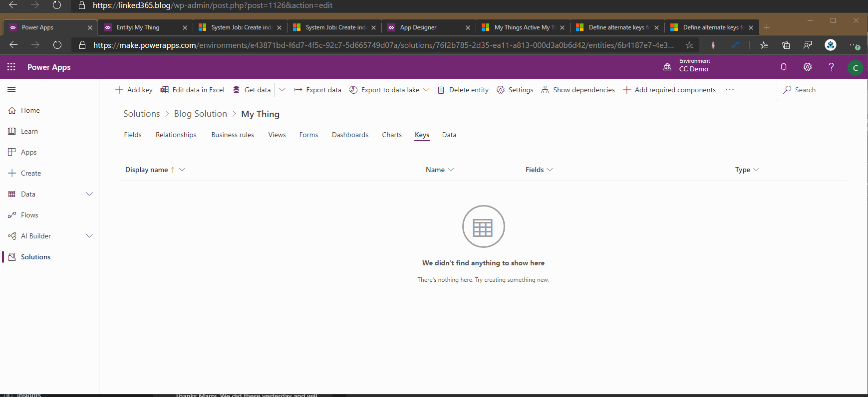
Task: Open the browser settings and more menu
Action: [x=855, y=45]
